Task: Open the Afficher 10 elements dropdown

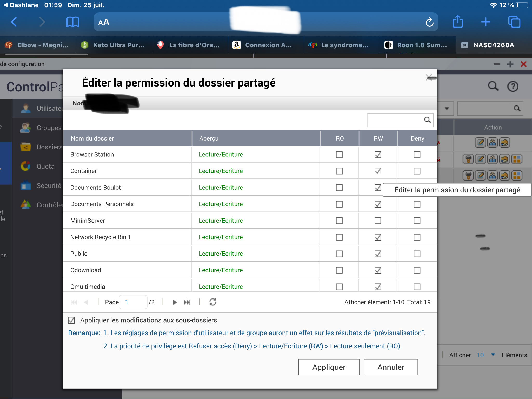Action: (493, 355)
